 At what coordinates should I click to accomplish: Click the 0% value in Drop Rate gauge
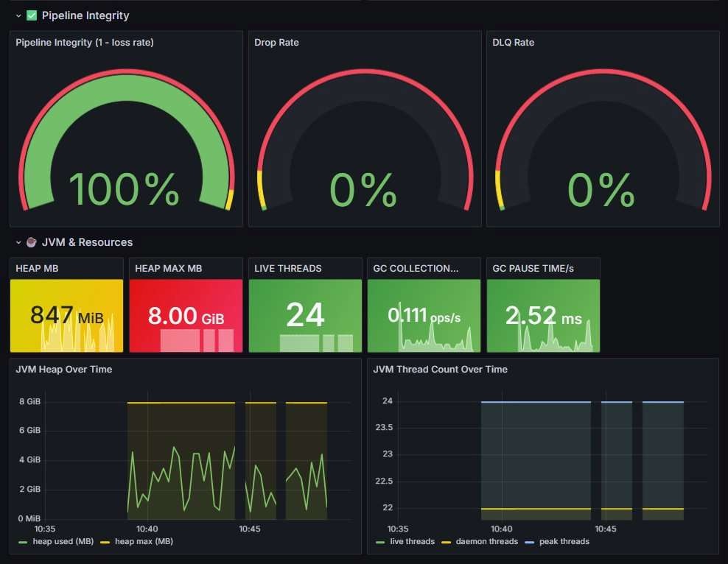coord(363,188)
